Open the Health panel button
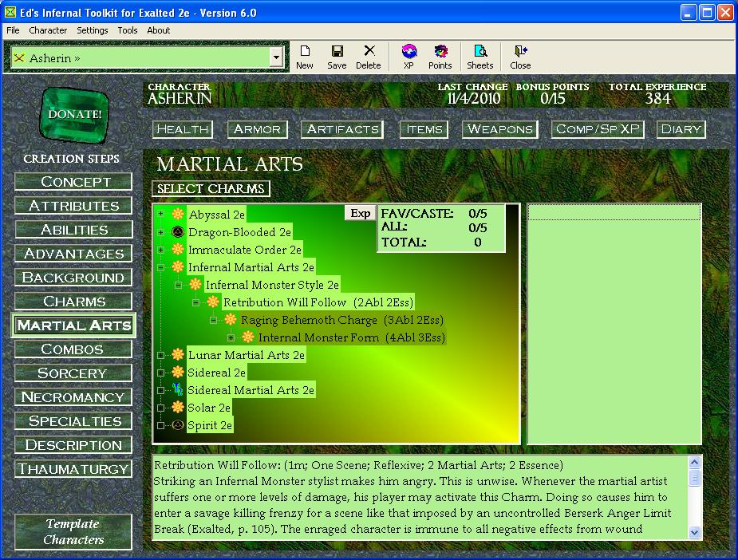The height and width of the screenshot is (560, 738). (183, 129)
